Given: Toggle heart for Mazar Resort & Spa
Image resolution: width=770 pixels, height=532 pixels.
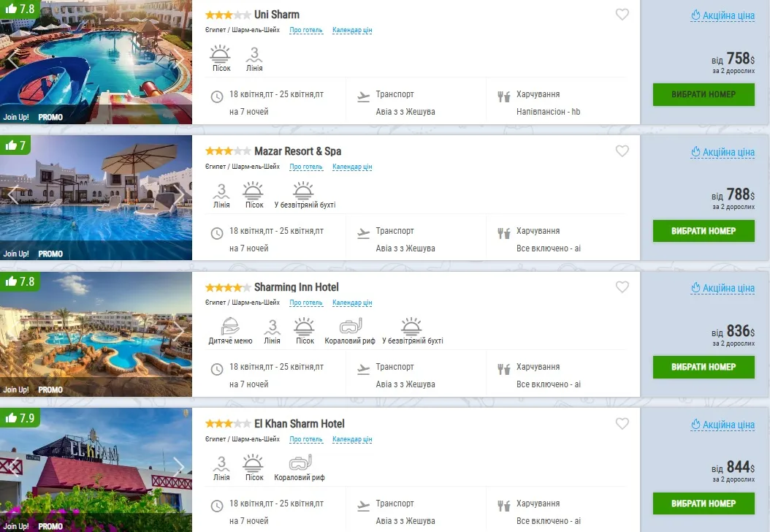Looking at the screenshot, I should pos(622,151).
